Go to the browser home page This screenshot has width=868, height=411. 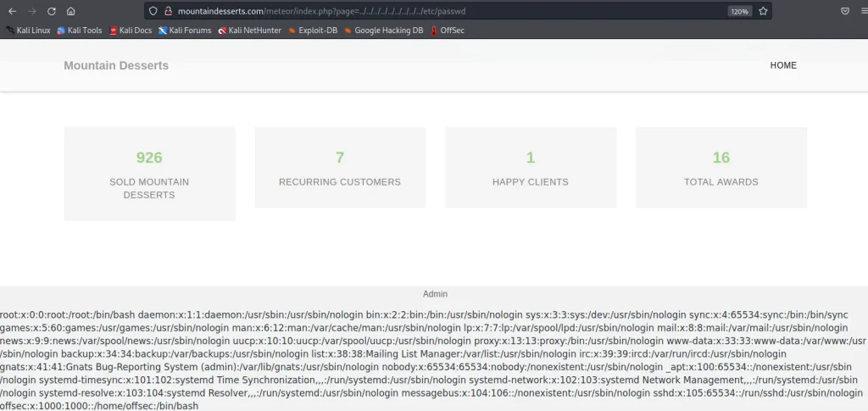71,11
